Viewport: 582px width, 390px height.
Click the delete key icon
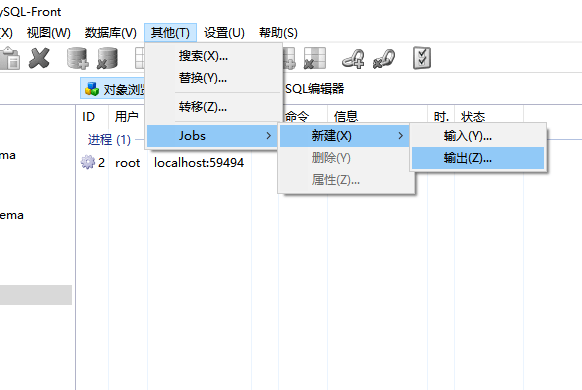click(384, 59)
